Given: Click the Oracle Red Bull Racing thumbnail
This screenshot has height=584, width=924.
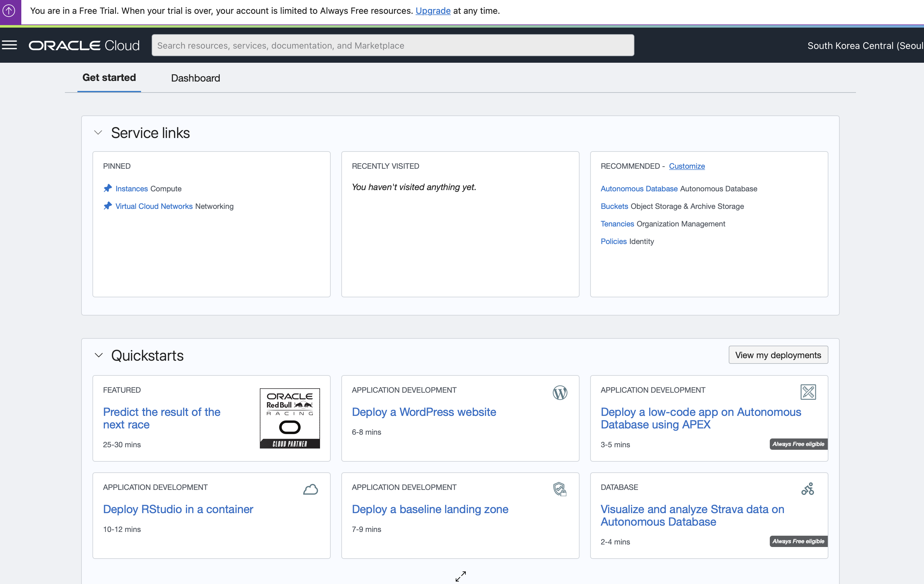Looking at the screenshot, I should [x=290, y=418].
